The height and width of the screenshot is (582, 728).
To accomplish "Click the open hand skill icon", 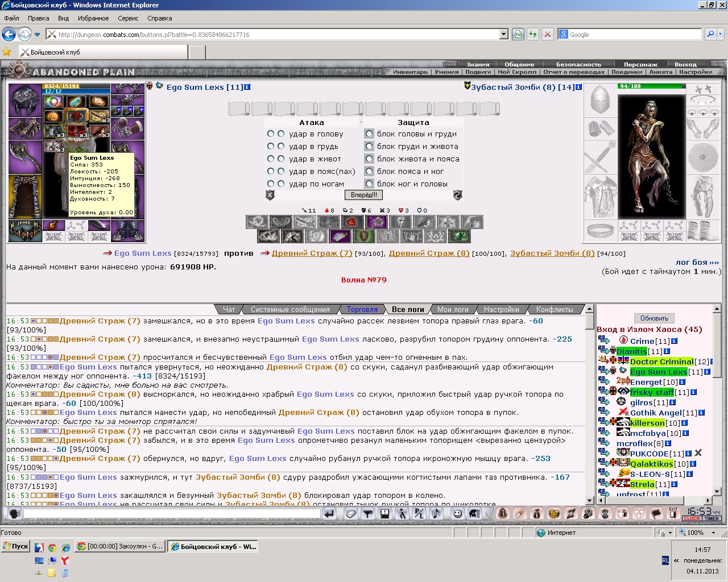I will click(412, 236).
